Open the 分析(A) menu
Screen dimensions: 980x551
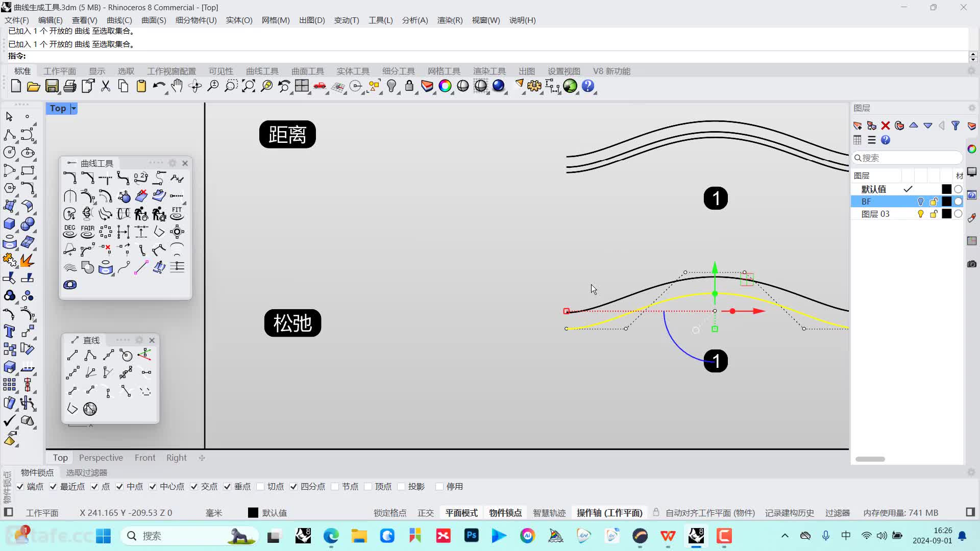tap(415, 20)
